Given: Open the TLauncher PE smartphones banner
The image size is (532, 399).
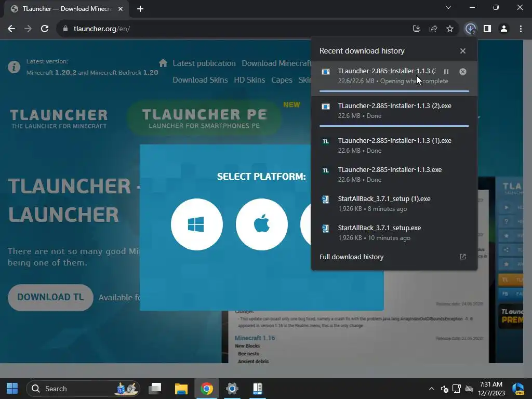Looking at the screenshot, I should click(204, 118).
